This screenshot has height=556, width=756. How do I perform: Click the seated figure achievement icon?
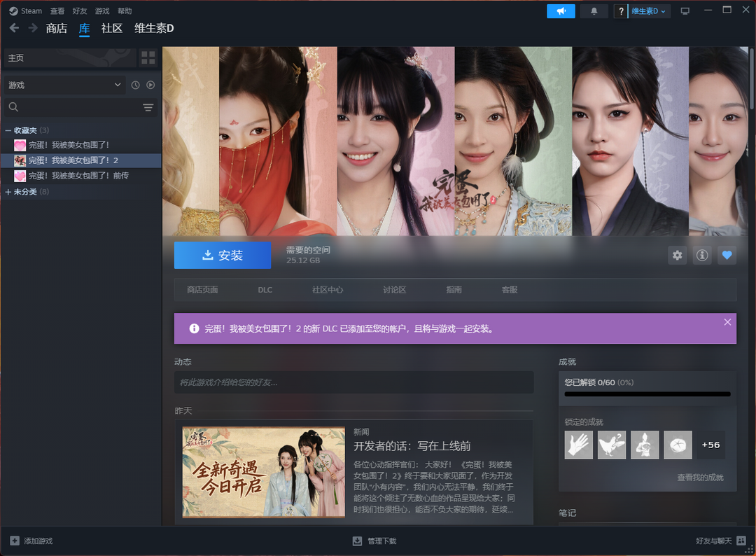[645, 445]
